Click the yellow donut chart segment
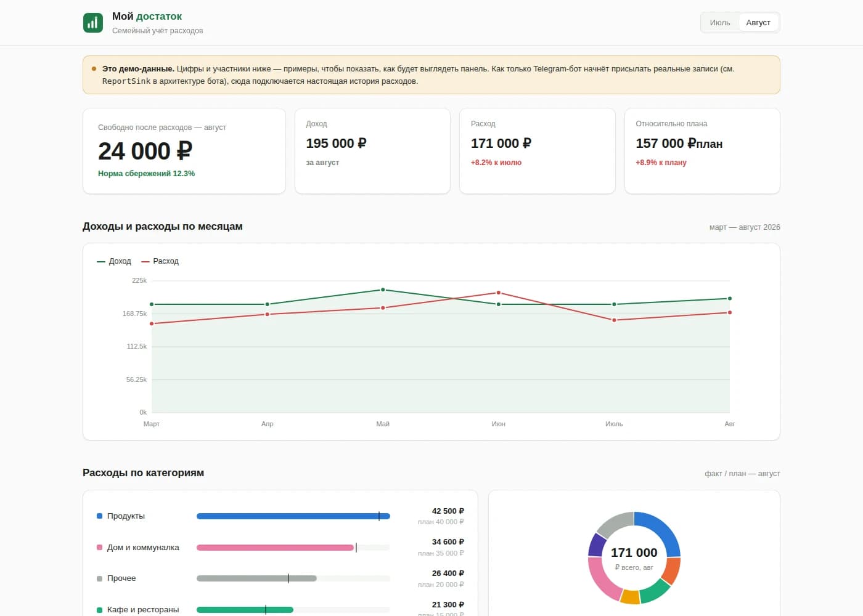Image resolution: width=863 pixels, height=616 pixels. pos(630,597)
